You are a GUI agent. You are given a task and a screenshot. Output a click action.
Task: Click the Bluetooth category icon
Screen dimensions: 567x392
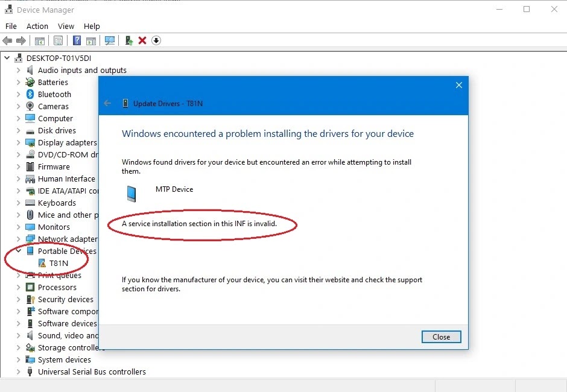point(30,95)
